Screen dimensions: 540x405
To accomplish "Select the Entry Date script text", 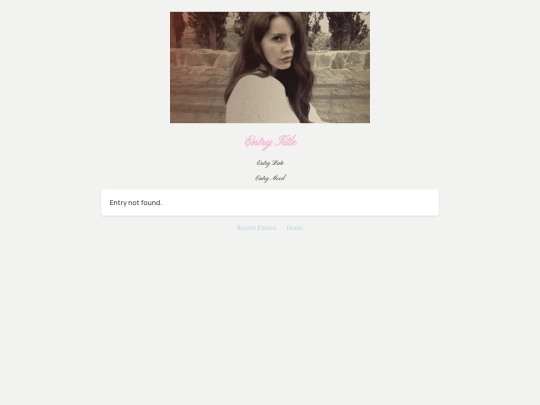I will [x=270, y=163].
